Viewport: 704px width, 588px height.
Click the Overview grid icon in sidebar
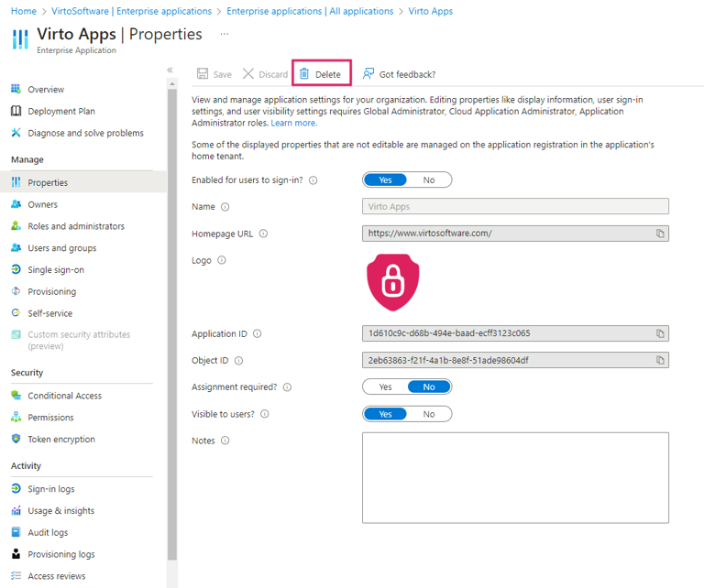[16, 89]
